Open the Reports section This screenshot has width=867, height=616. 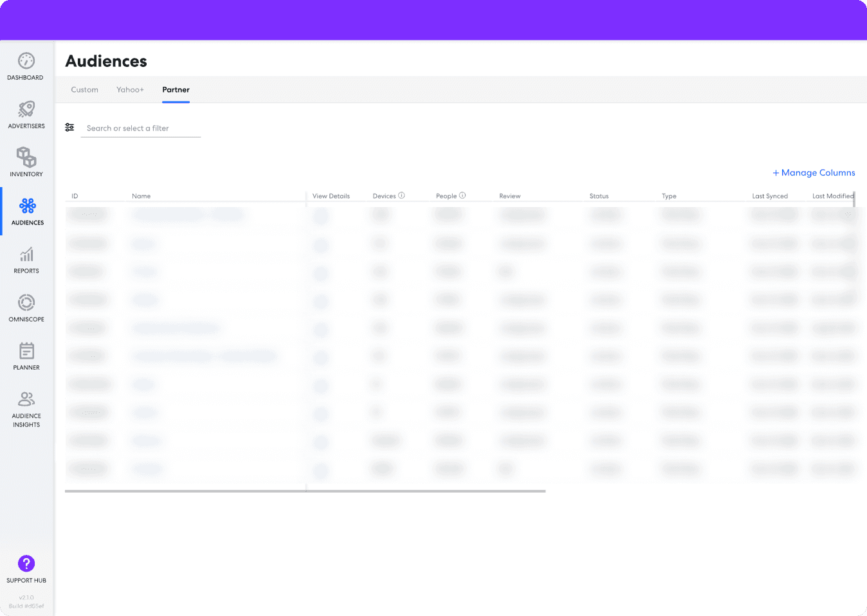(x=26, y=260)
